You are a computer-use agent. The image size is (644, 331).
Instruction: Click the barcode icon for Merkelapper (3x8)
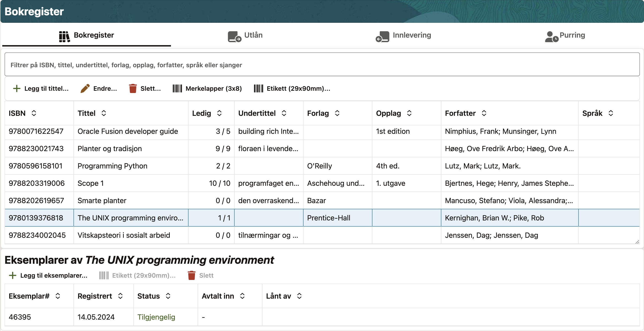click(177, 88)
